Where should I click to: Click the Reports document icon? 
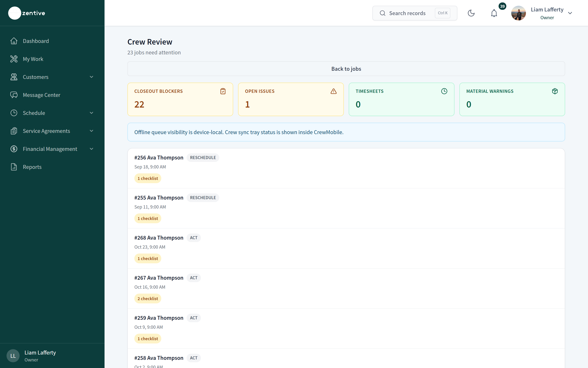coord(14,167)
